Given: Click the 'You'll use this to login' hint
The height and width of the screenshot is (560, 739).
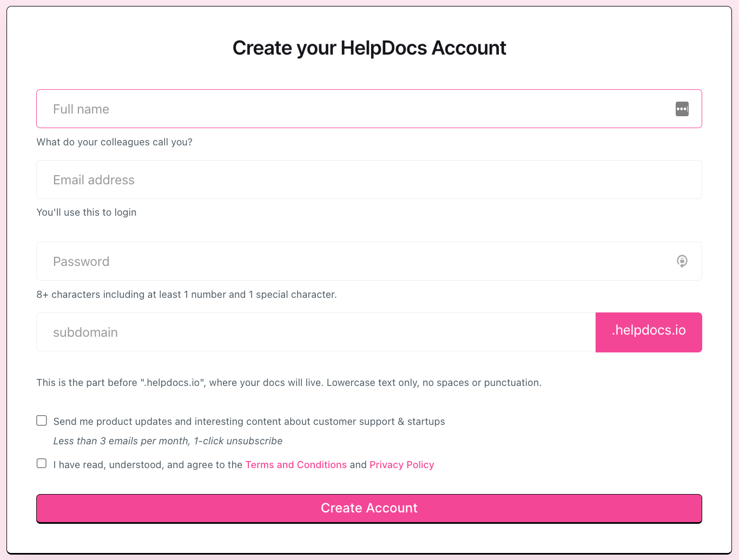Looking at the screenshot, I should click(x=87, y=212).
